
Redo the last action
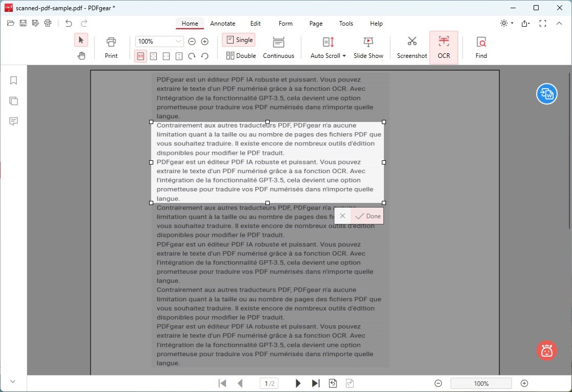click(x=84, y=24)
